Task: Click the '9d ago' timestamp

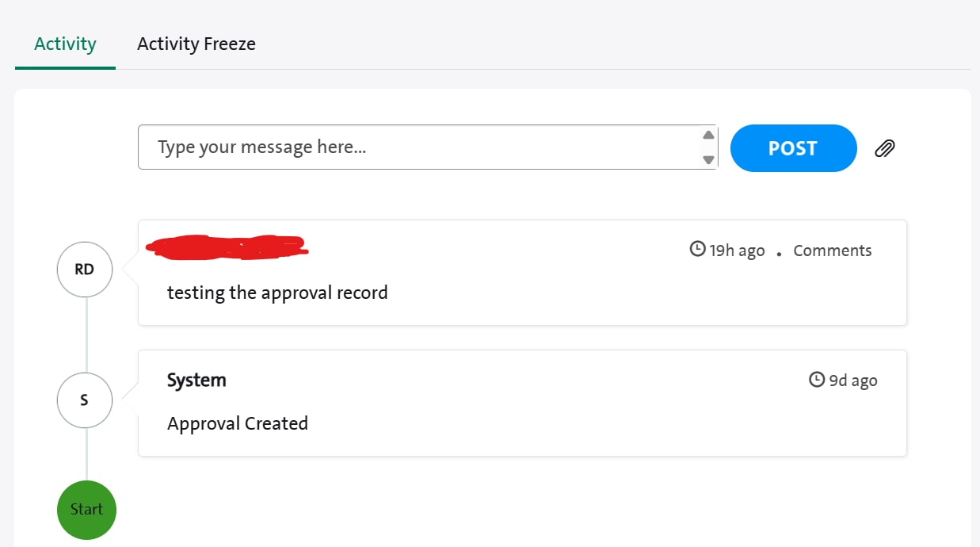Action: 853,381
